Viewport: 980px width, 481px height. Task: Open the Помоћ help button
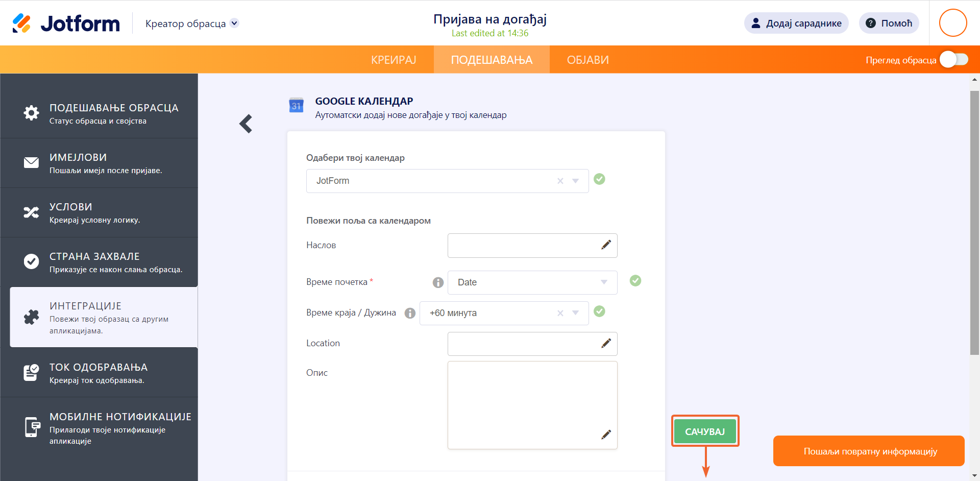pyautogui.click(x=889, y=23)
